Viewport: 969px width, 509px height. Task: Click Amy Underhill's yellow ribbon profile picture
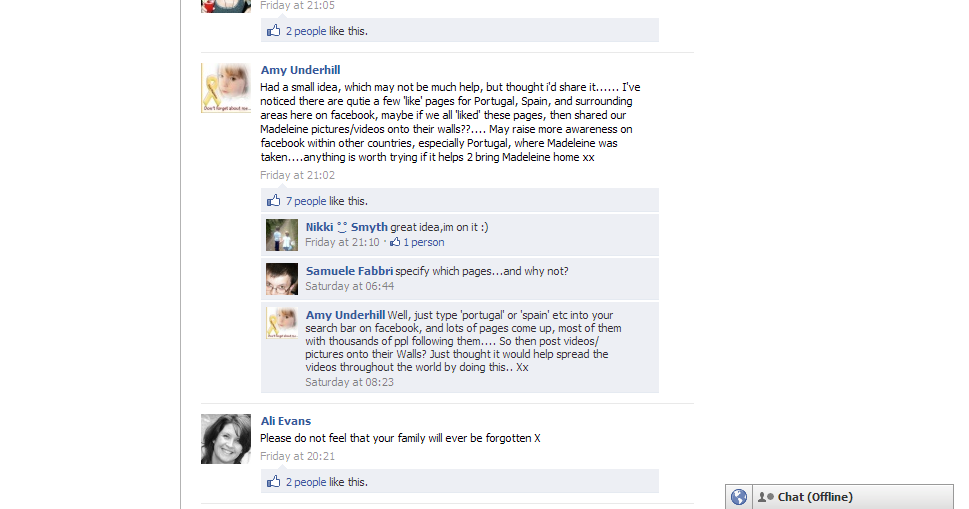(226, 88)
